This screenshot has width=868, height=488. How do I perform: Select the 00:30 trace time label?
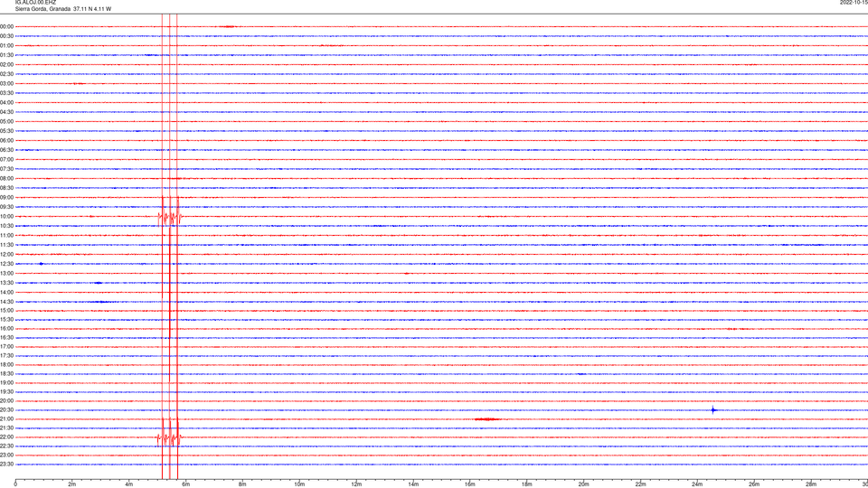point(6,36)
